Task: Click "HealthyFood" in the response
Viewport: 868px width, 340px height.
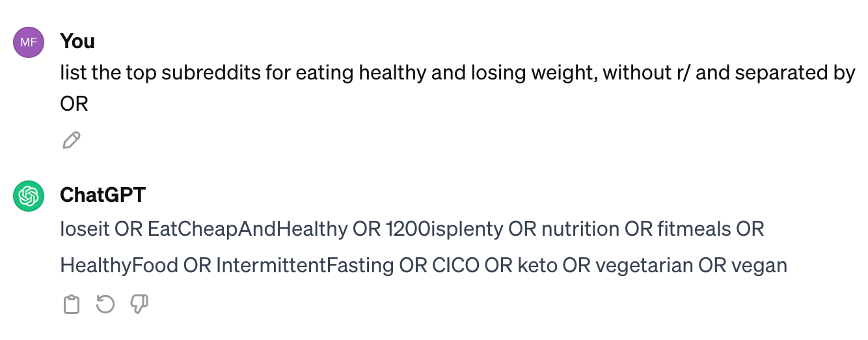Action: pos(119,265)
